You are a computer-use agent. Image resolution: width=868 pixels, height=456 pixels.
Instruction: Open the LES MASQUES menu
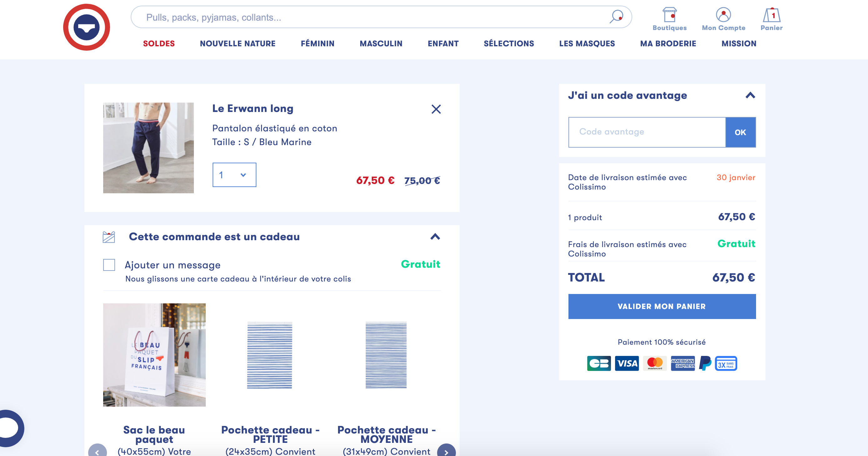(x=587, y=43)
